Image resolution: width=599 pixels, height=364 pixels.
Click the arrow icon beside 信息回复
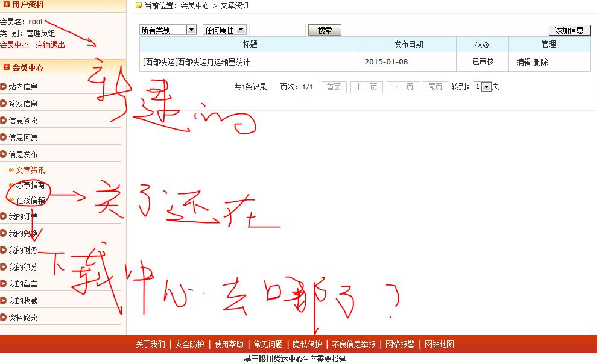[x=4, y=137]
